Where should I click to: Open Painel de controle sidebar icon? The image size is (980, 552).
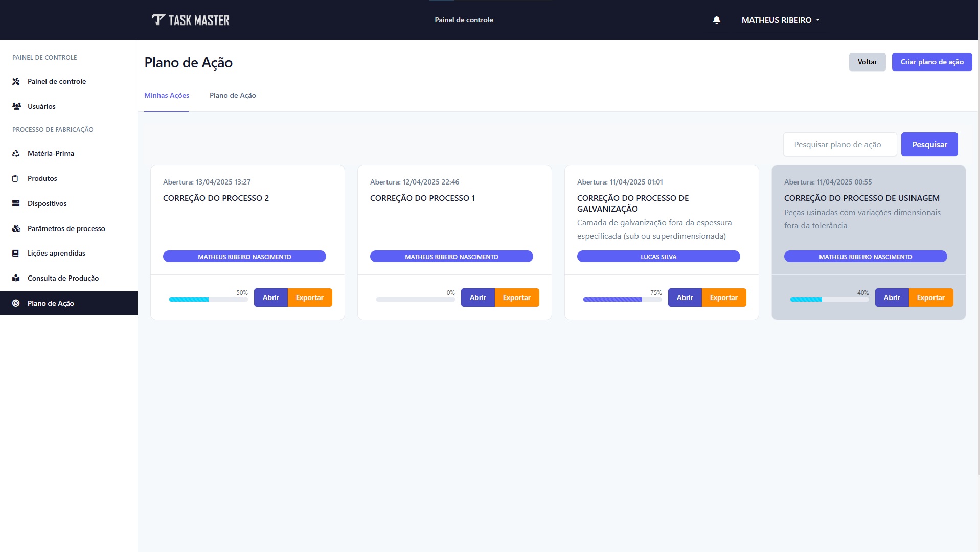click(x=16, y=81)
